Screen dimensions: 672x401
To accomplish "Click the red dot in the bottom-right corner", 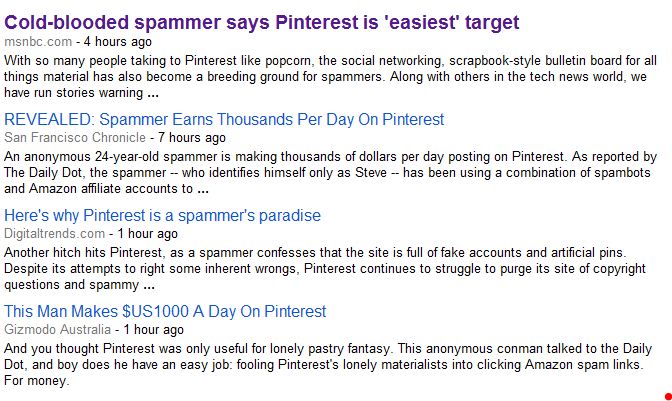I will (667, 396).
